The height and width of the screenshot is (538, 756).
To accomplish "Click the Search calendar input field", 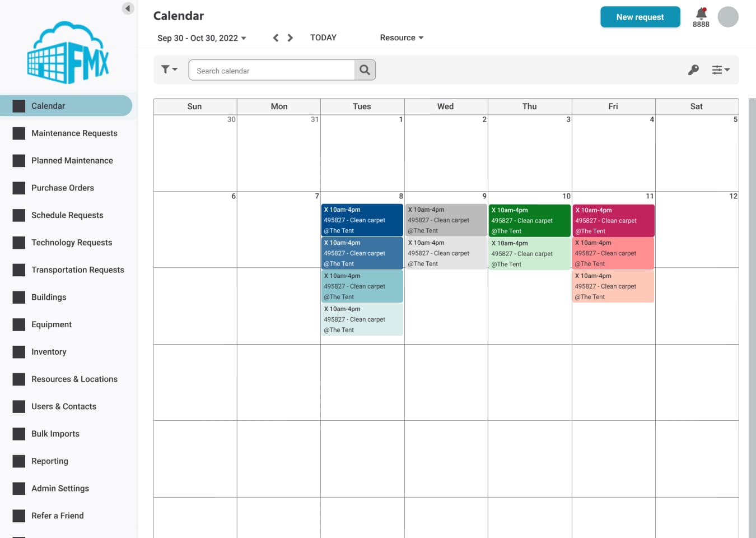I will [x=272, y=71].
